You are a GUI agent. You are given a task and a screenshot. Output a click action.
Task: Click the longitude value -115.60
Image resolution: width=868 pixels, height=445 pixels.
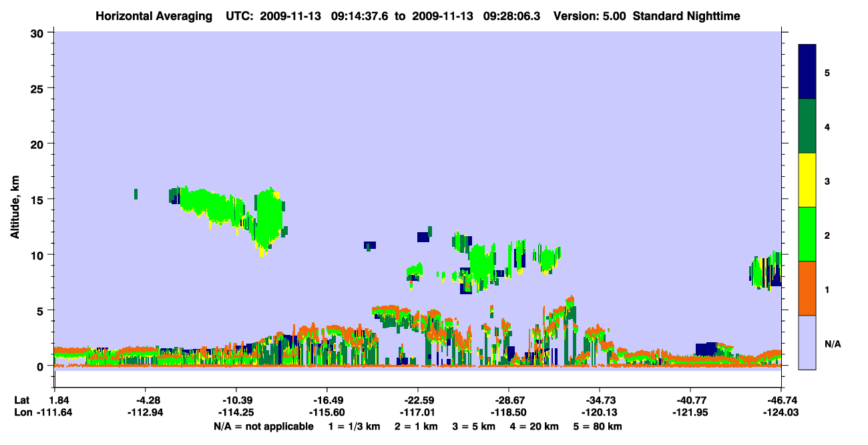327,412
